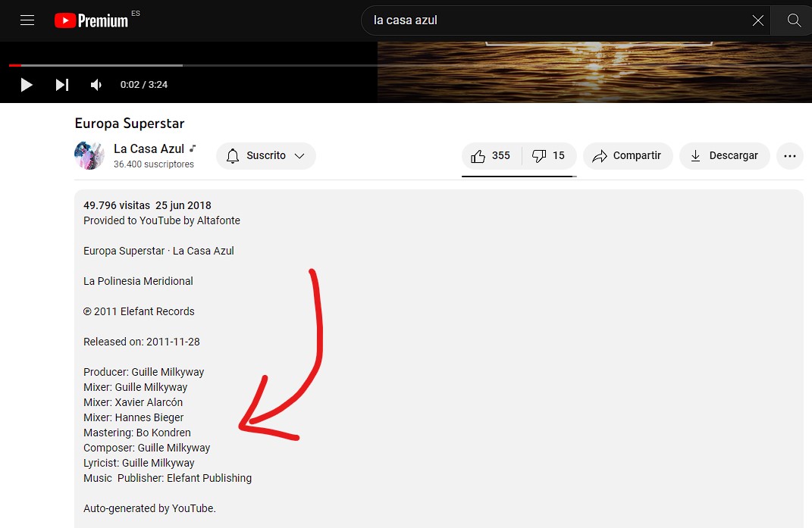Click 'Mixer: Xavier Alarcón' line
The width and height of the screenshot is (812, 528).
point(133,402)
